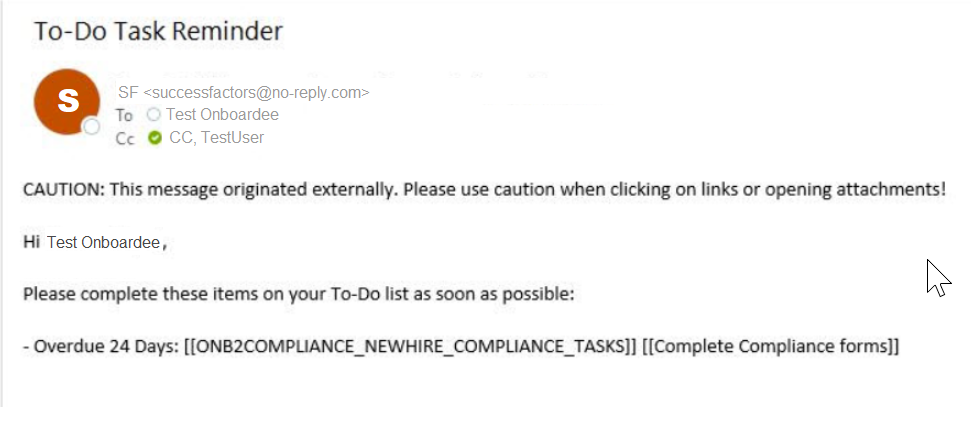Click the empty presence circle beside Test Onboardee
This screenshot has width=971, height=441.
pyautogui.click(x=154, y=114)
